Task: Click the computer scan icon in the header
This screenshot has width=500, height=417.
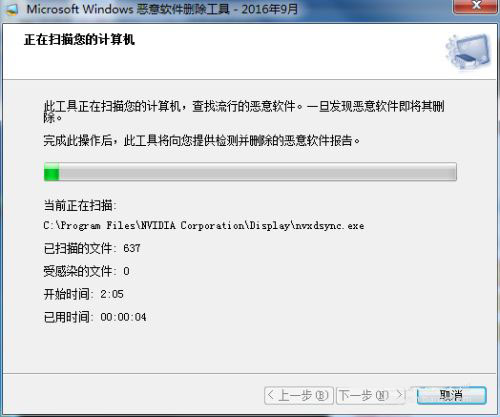Action: coord(468,52)
